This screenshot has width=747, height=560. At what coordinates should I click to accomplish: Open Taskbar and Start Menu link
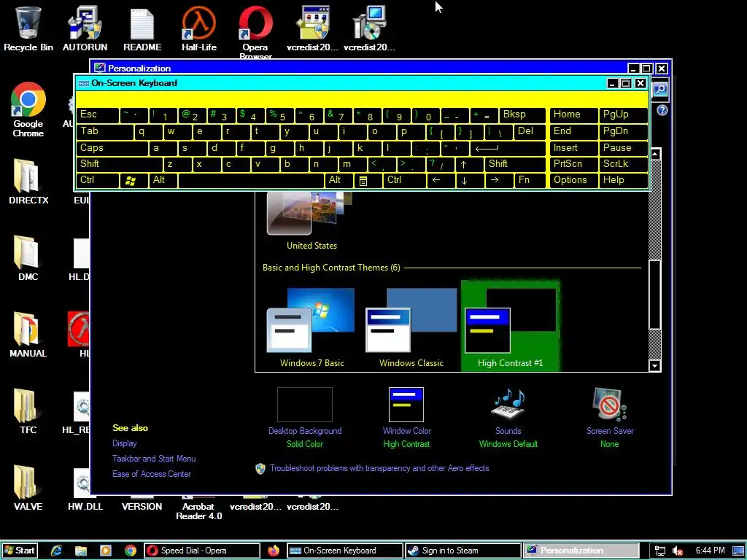[154, 459]
